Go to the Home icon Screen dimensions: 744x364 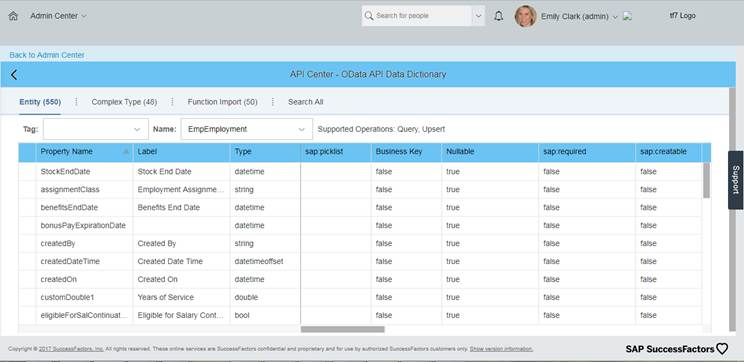pyautogui.click(x=13, y=16)
